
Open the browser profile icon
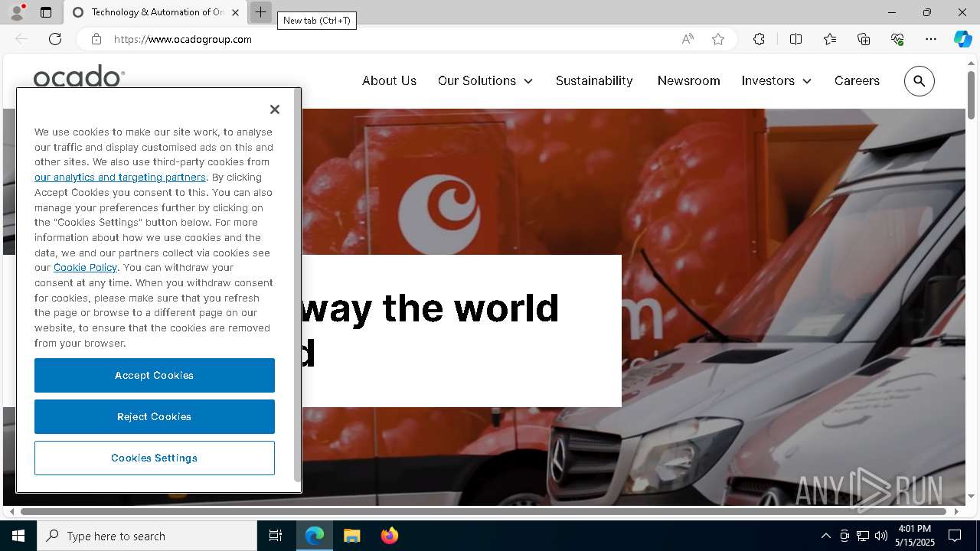tap(16, 12)
